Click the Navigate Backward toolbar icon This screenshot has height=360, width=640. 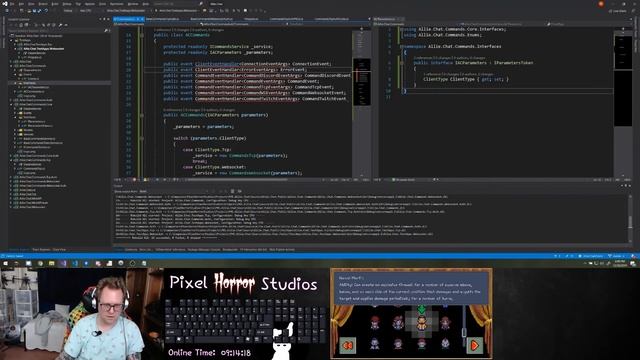coord(7,11)
